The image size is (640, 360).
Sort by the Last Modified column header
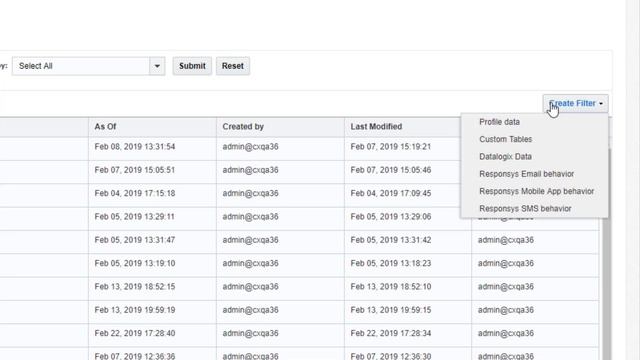click(x=402, y=127)
